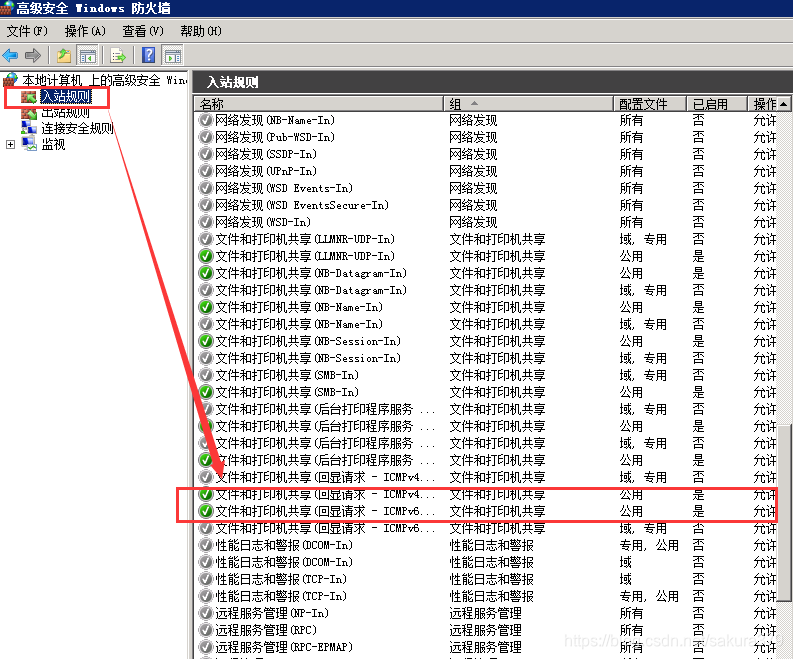Click the Export list toolbar icon
Screen dimensions: 793x659
point(118,55)
